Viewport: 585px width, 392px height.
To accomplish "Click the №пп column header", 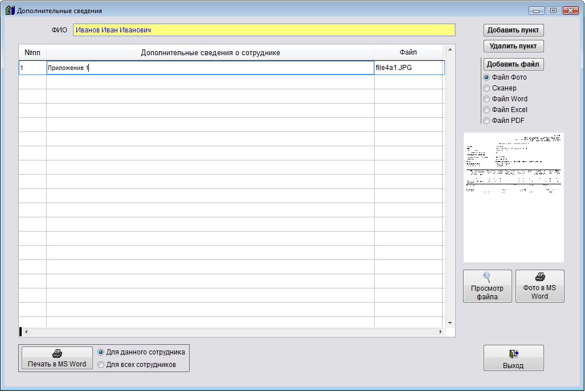I will [32, 52].
